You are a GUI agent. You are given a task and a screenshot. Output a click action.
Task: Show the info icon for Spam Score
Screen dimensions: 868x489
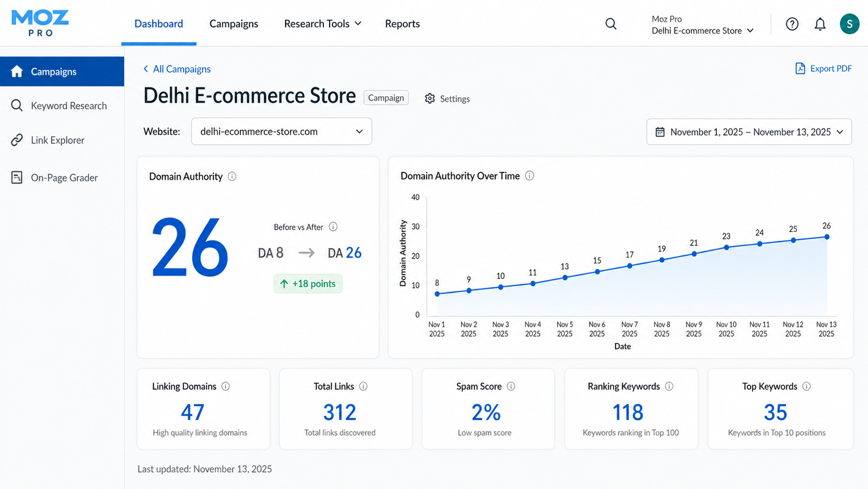511,386
